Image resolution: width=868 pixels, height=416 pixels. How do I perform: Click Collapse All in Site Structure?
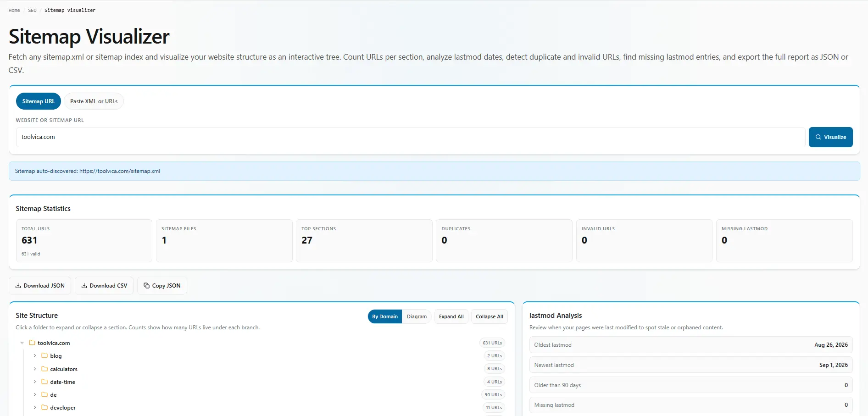(x=490, y=316)
